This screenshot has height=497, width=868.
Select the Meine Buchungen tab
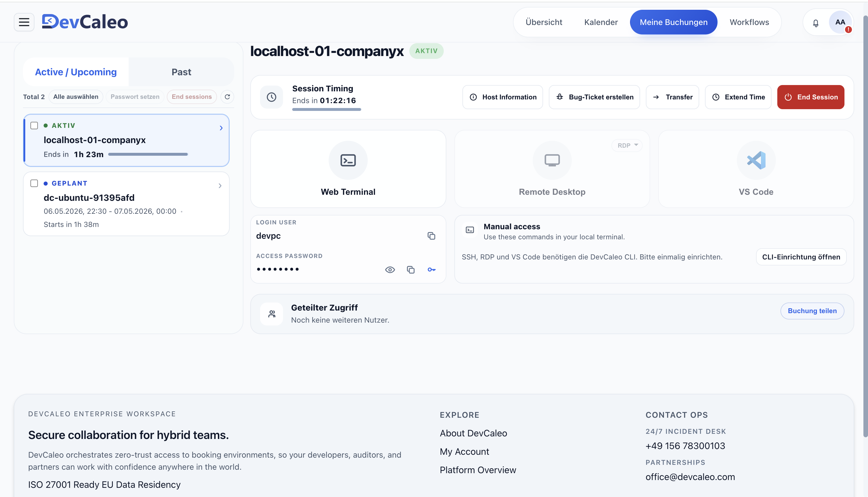pos(674,22)
